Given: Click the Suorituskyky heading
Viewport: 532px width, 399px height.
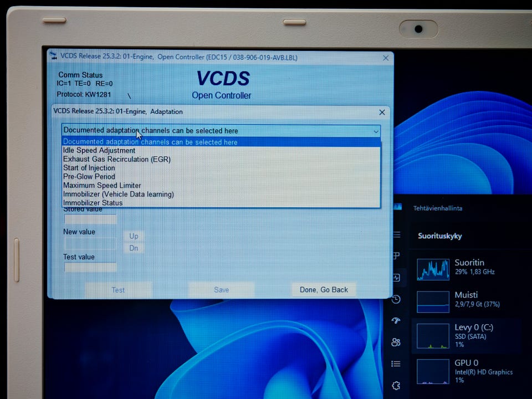Looking at the screenshot, I should (x=439, y=236).
